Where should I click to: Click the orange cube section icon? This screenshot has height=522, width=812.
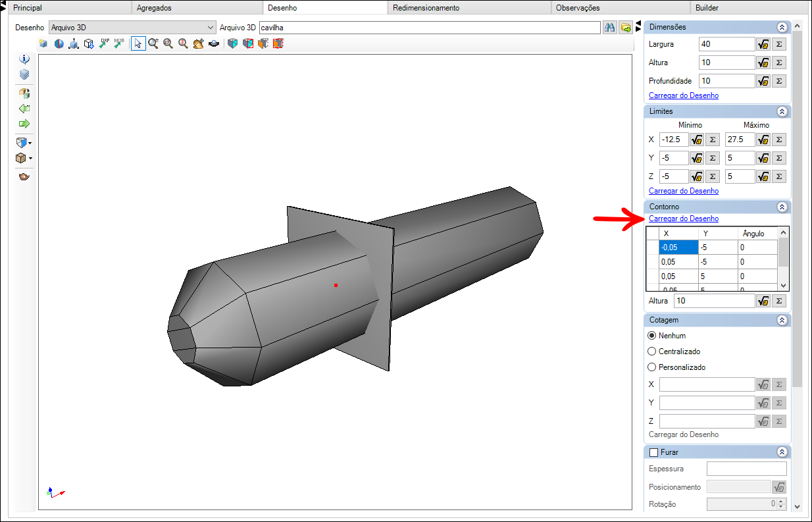coord(263,43)
